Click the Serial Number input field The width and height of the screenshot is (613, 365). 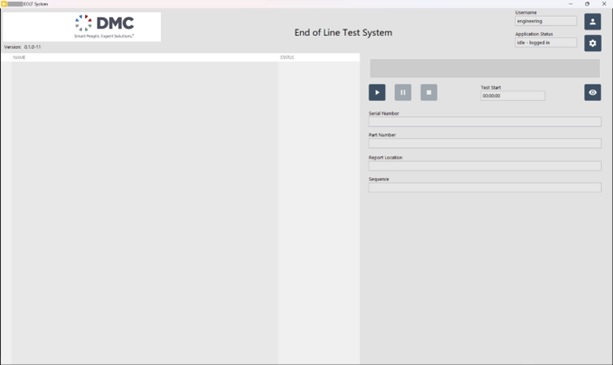point(485,122)
